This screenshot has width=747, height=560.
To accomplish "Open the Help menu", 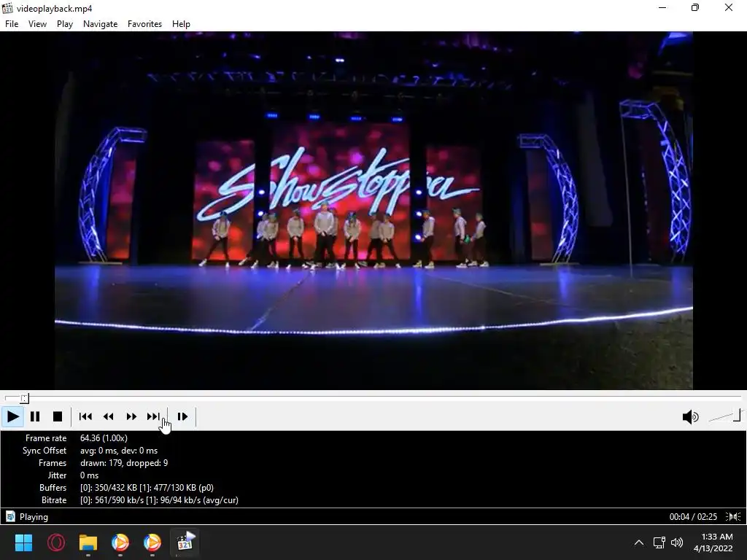I will pyautogui.click(x=181, y=24).
